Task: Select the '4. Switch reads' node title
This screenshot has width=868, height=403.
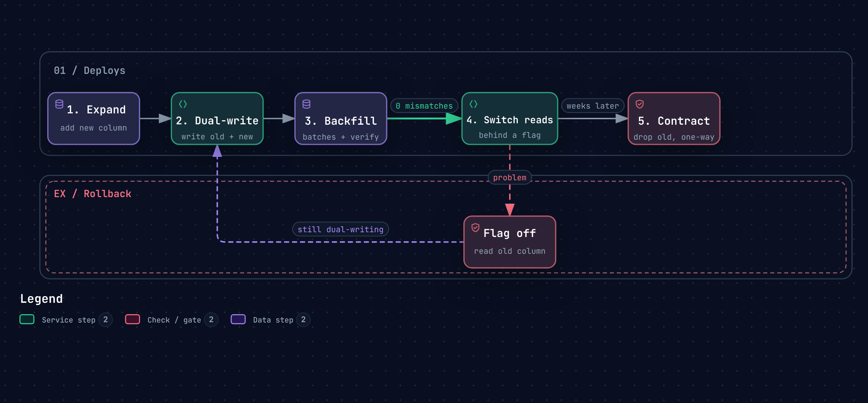Action: (x=510, y=120)
